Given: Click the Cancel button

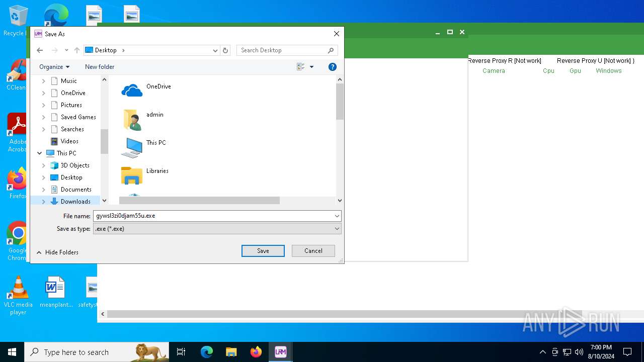Looking at the screenshot, I should (x=313, y=251).
